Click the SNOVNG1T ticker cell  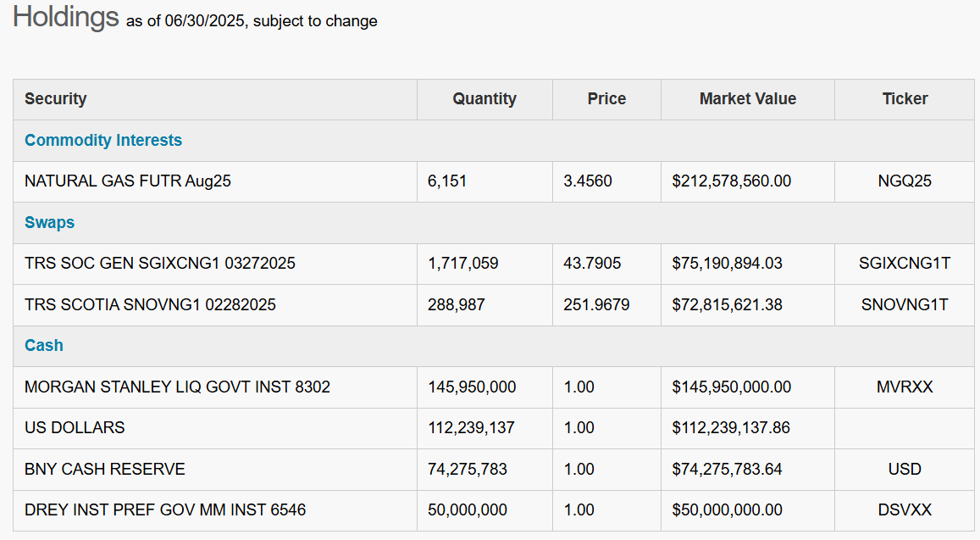[x=905, y=304]
